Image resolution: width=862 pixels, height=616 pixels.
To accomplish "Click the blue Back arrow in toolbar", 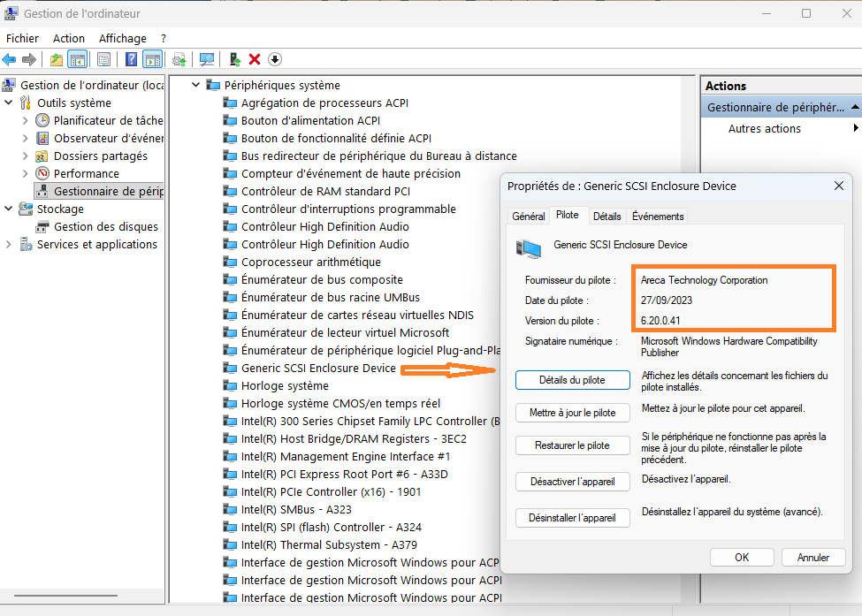I will 10,59.
